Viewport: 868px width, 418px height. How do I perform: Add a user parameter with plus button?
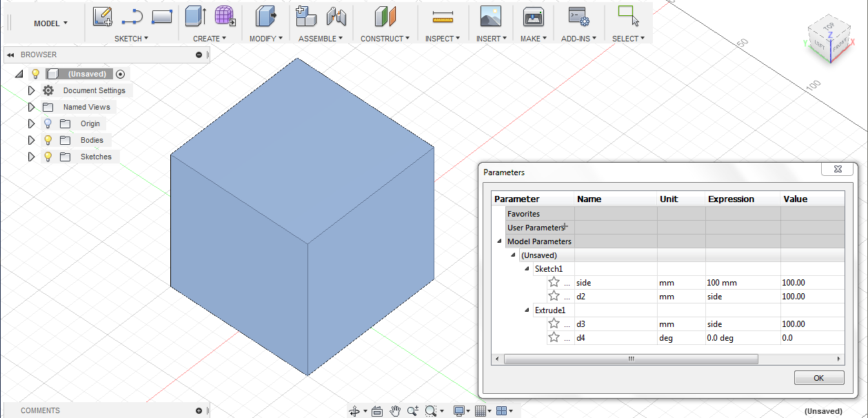565,226
